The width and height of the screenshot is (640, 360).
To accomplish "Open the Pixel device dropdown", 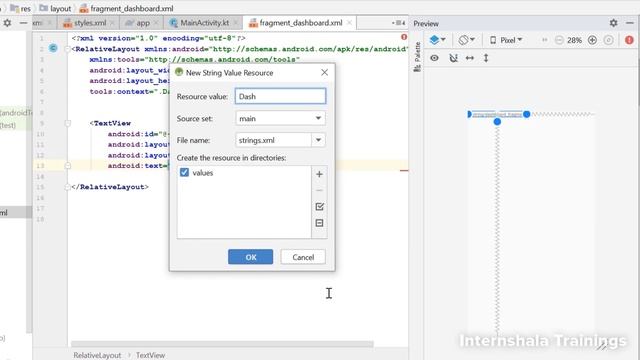I will click(x=506, y=40).
